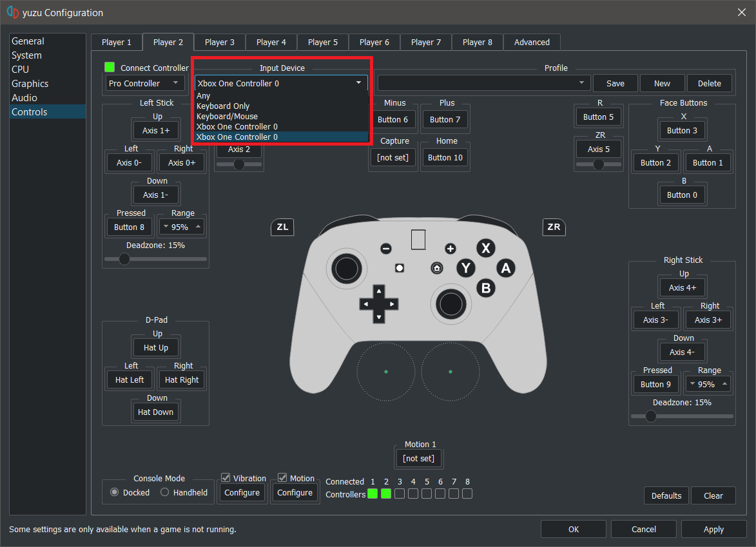Click the X face button on controller image
This screenshot has width=756, height=547.
pos(485,248)
